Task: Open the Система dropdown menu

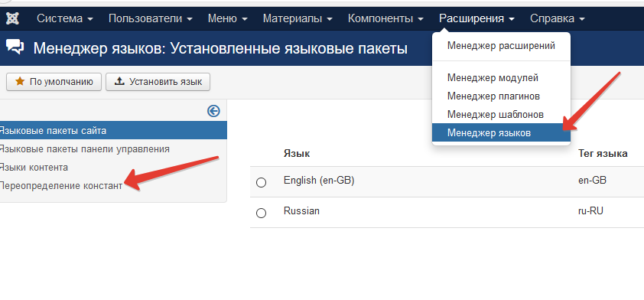Action: (x=65, y=18)
